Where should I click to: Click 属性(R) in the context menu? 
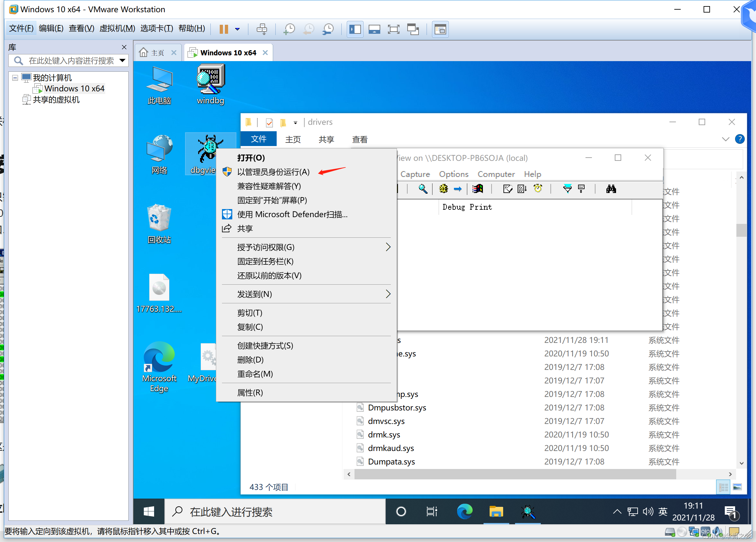250,393
